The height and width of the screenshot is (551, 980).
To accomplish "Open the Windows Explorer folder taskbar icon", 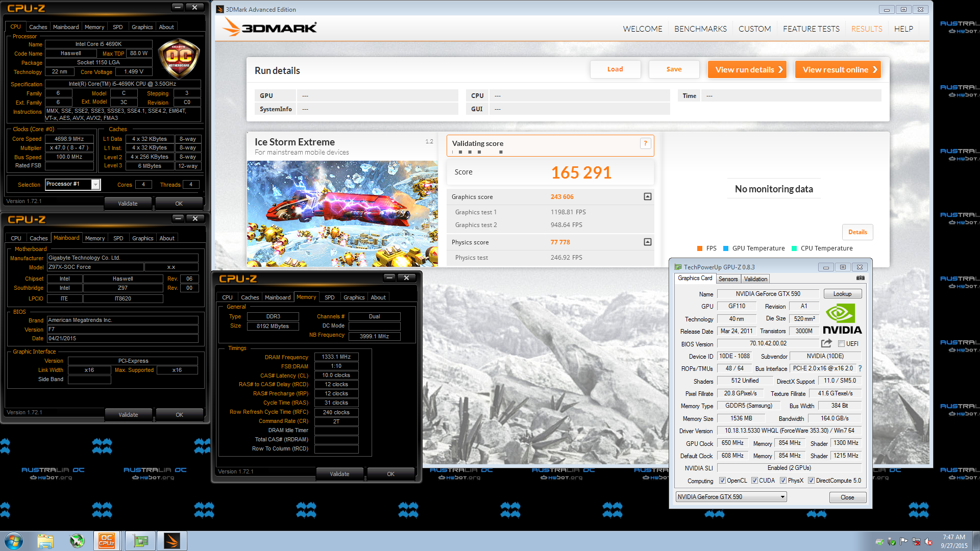I will [x=45, y=541].
